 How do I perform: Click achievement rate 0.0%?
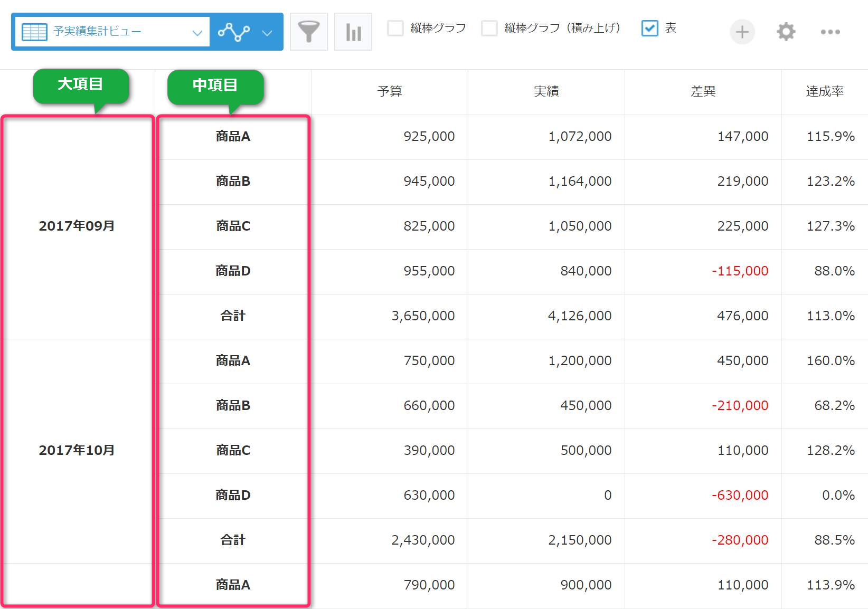[x=838, y=496]
